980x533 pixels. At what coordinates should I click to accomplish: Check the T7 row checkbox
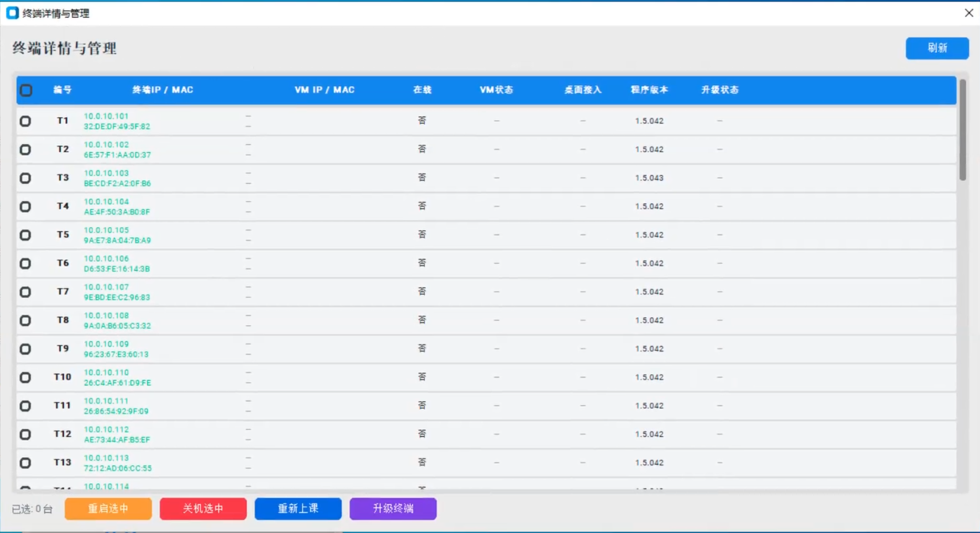point(25,292)
